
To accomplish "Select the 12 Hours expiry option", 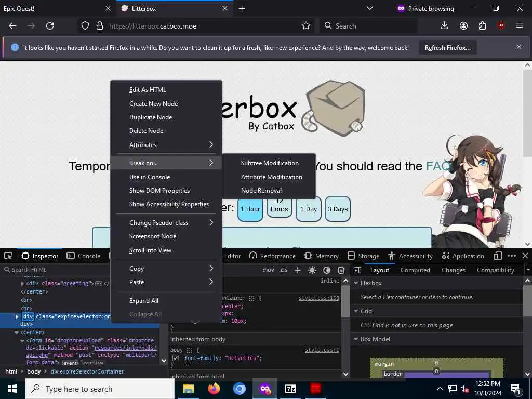I will [279, 209].
